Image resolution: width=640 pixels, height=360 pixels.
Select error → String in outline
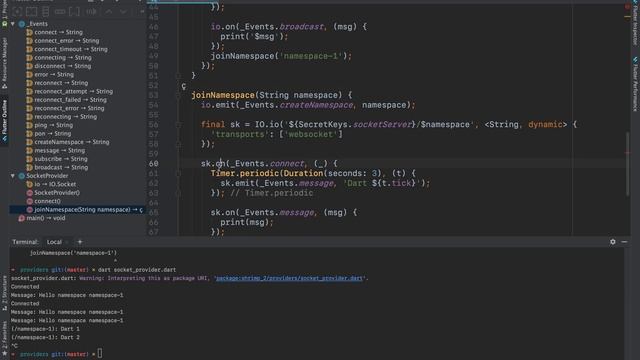point(54,75)
